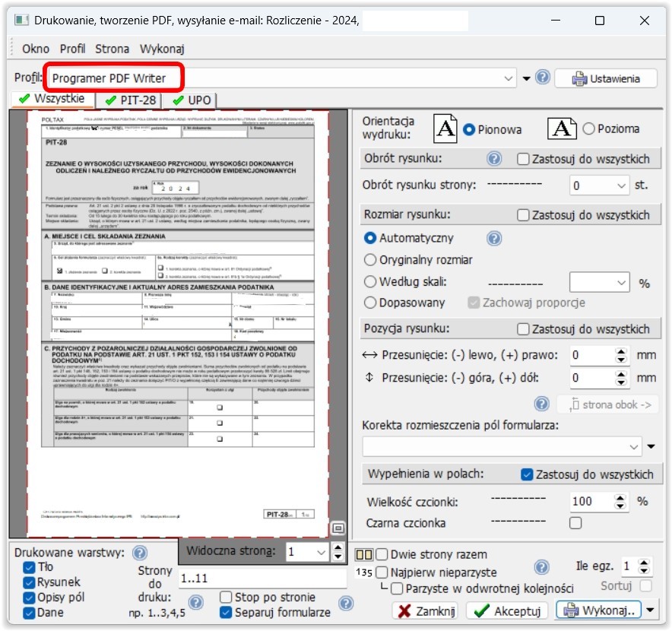
Task: Click the Strony do druku input field
Action: coord(262,579)
